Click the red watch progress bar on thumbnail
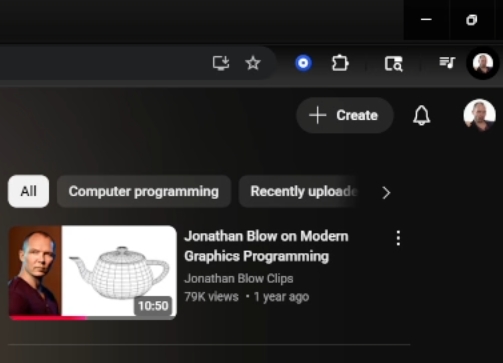Screen dimensions: 503x363 pyautogui.click(x=49, y=318)
